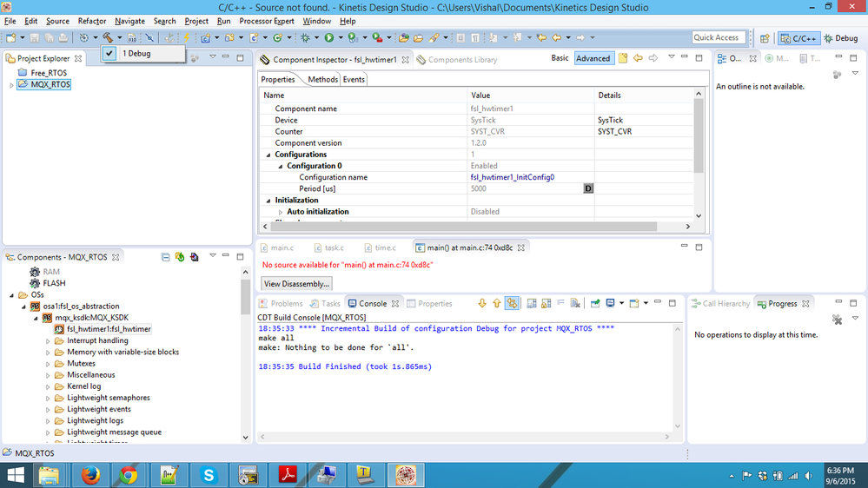Click the Components view vertical scrollbar
The width and height of the screenshot is (868, 488).
pos(246,297)
